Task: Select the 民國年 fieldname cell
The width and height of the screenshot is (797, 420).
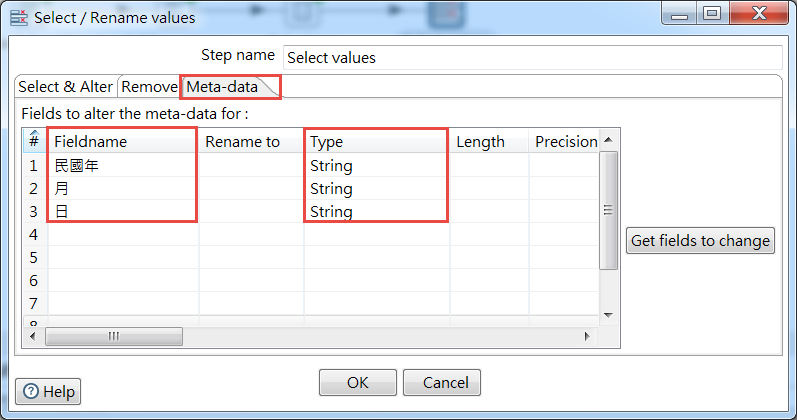Action: 122,166
